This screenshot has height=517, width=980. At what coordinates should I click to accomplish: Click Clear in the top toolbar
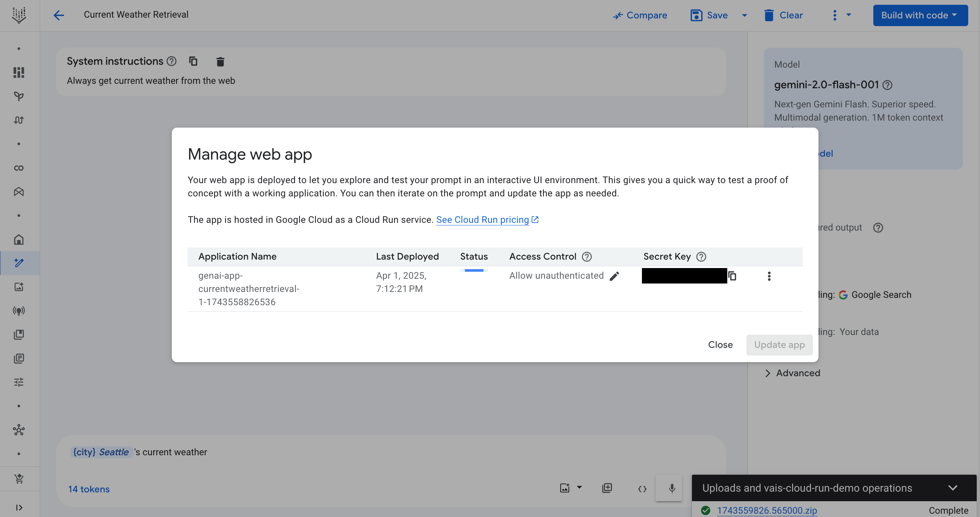[x=784, y=15]
